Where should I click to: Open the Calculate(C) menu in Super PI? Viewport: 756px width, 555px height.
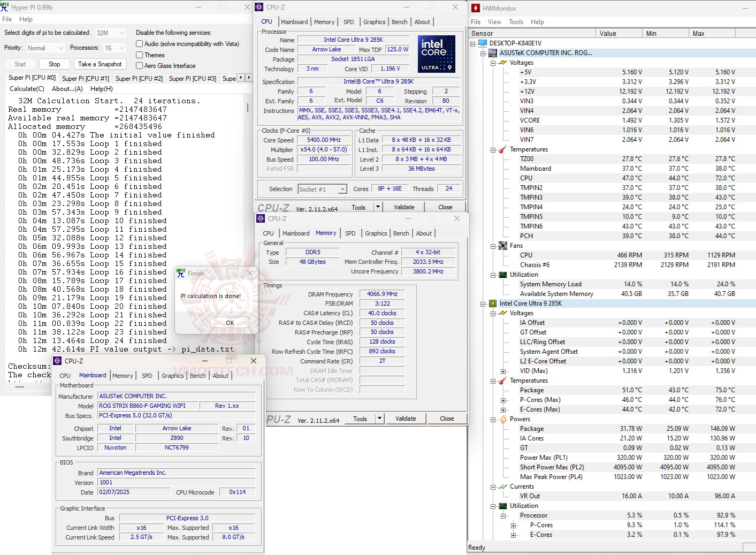coord(27,89)
